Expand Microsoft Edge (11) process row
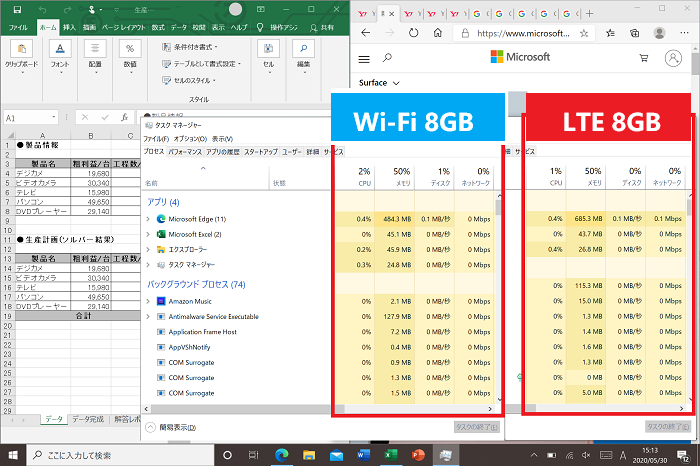This screenshot has height=466, width=700. (148, 219)
